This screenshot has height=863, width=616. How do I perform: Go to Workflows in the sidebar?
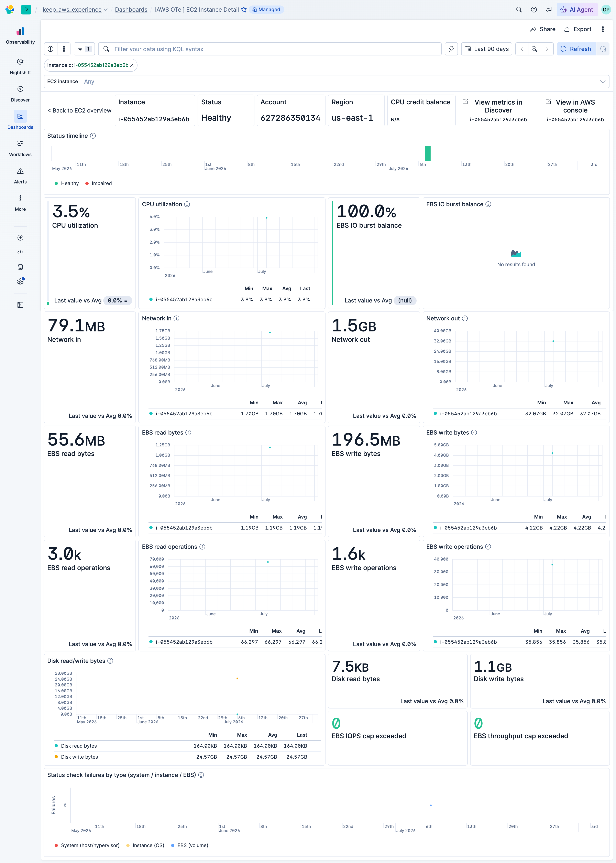(20, 148)
